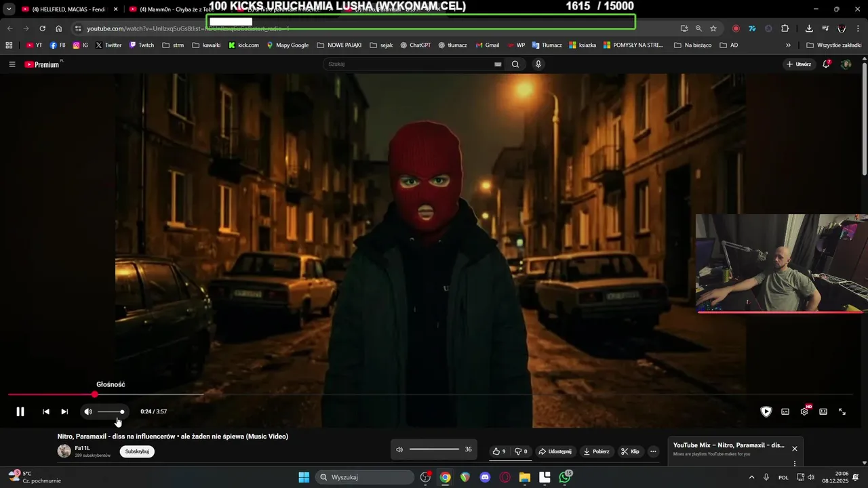
Task: Open the ChatGPT bookmark
Action: coord(415,45)
